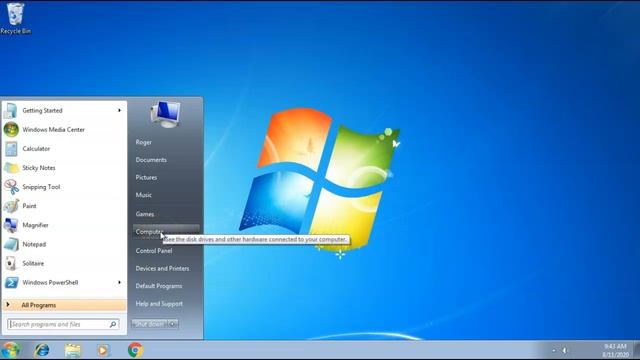The height and width of the screenshot is (360, 640).
Task: Open the Sticky Notes icon
Action: coord(11,168)
